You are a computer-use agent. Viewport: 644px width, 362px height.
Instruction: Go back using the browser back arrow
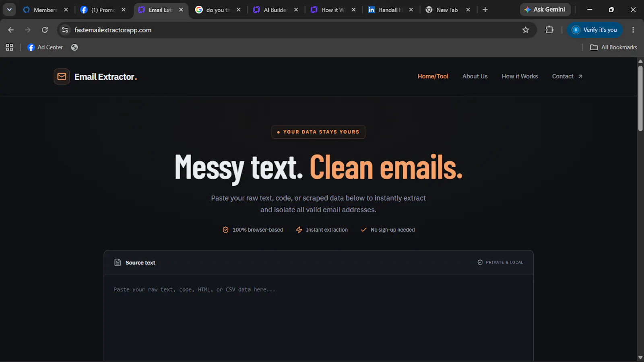click(11, 30)
